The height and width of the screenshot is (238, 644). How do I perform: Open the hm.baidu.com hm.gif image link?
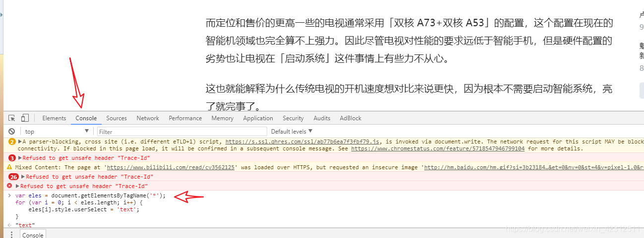point(533,167)
